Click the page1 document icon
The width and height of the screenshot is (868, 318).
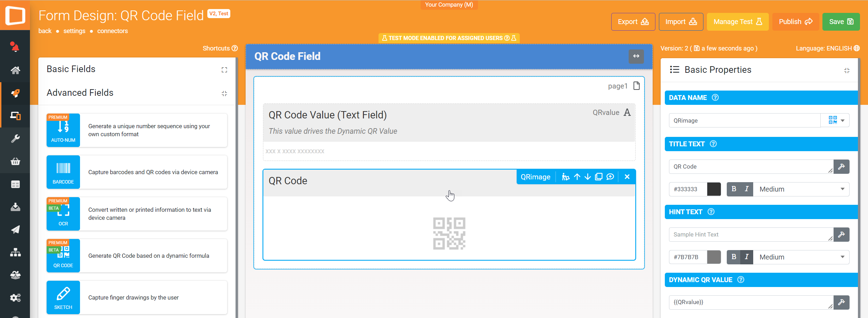click(x=636, y=86)
